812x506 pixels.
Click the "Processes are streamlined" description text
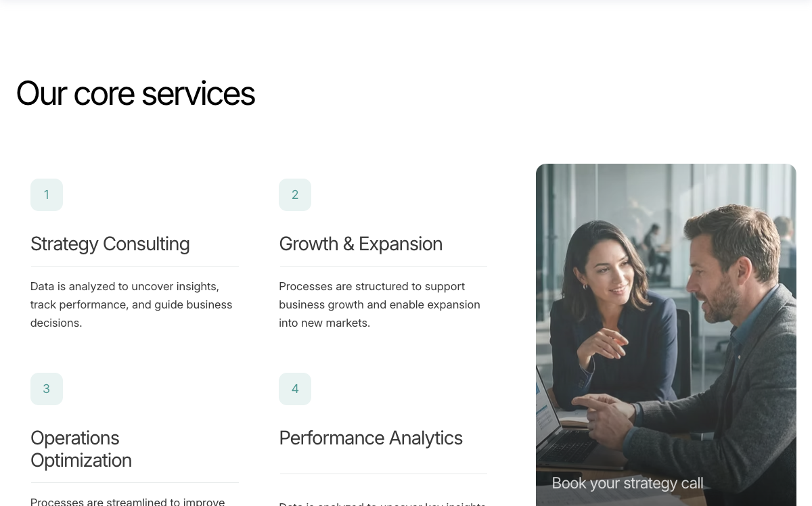pyautogui.click(x=127, y=501)
